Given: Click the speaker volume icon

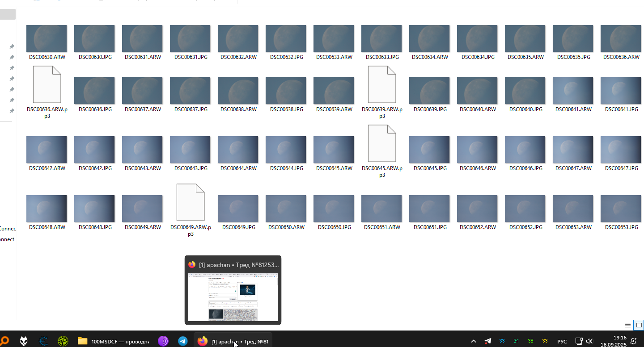Looking at the screenshot, I should click(589, 341).
